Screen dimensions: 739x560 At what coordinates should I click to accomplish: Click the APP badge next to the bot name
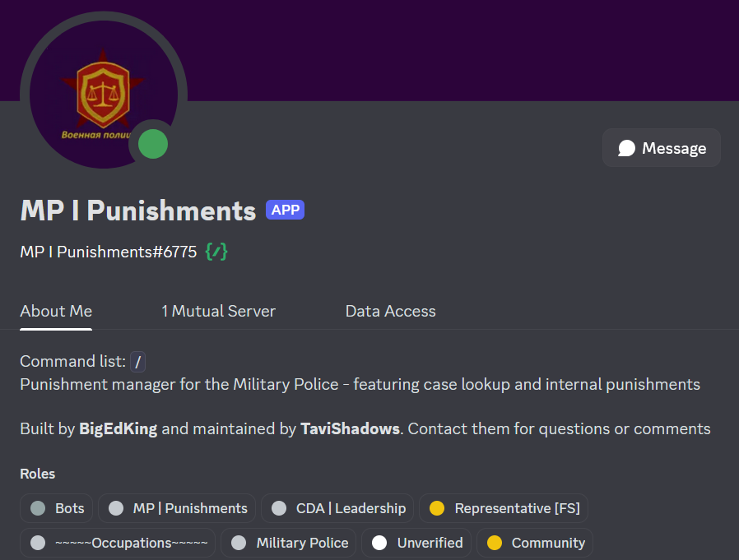[x=285, y=210]
